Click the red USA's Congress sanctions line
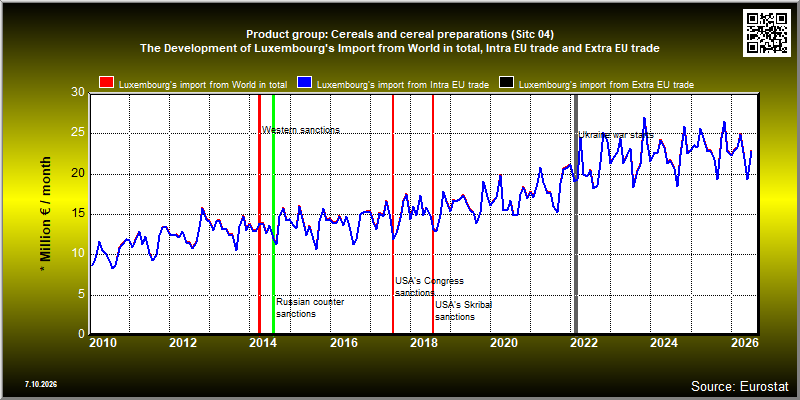The image size is (800, 400). pos(393,214)
